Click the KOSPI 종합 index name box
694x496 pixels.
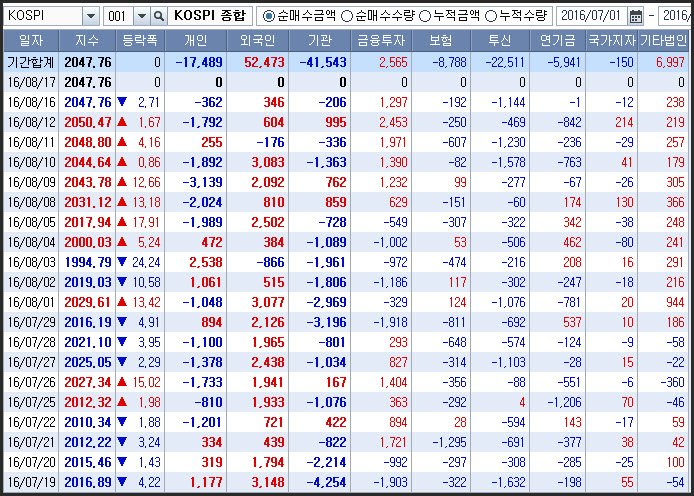tap(210, 16)
